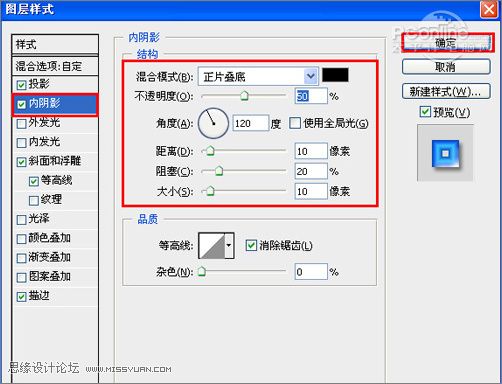Open the 斜面和浮雕 settings by its label
502x384 pixels.
(55, 161)
